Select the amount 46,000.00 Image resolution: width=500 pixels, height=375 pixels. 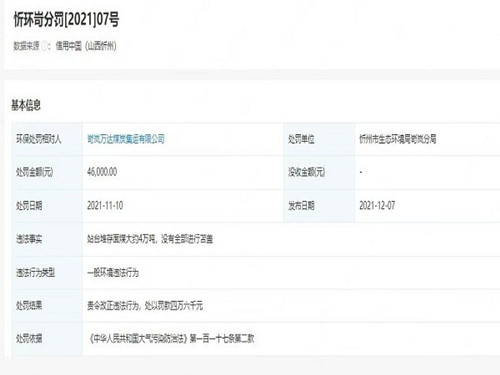102,172
